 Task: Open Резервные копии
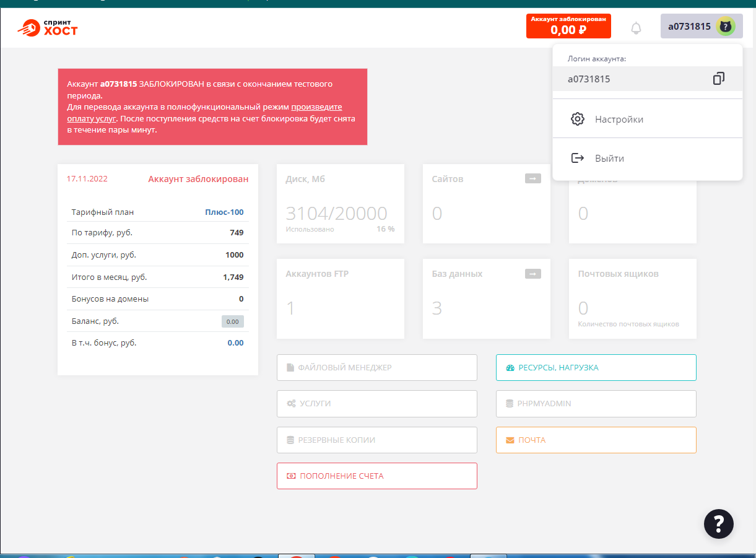pos(376,440)
